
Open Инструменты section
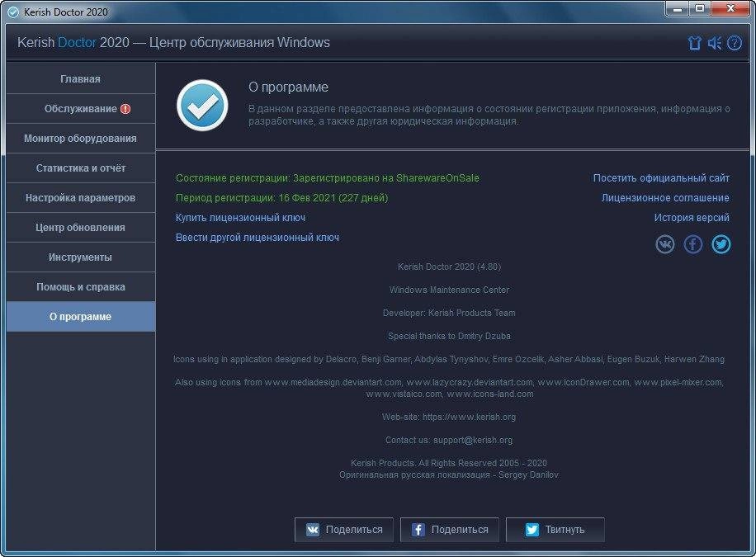(x=81, y=257)
